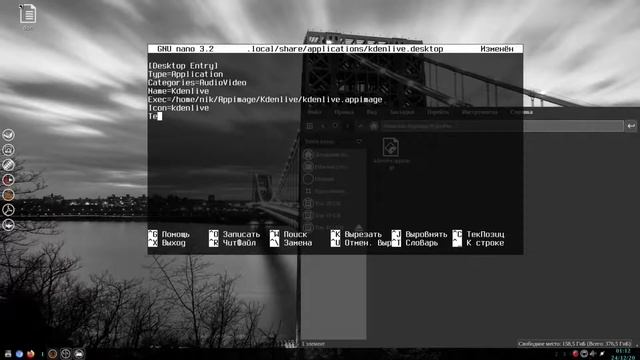Click the 'Type=Application' line in nano
This screenshot has width=640, height=360.
(186, 74)
